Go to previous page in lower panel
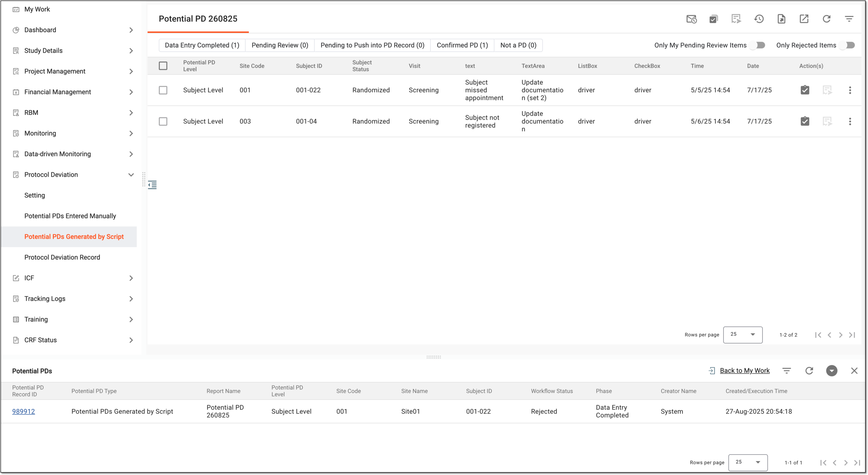868x475 pixels. point(835,463)
